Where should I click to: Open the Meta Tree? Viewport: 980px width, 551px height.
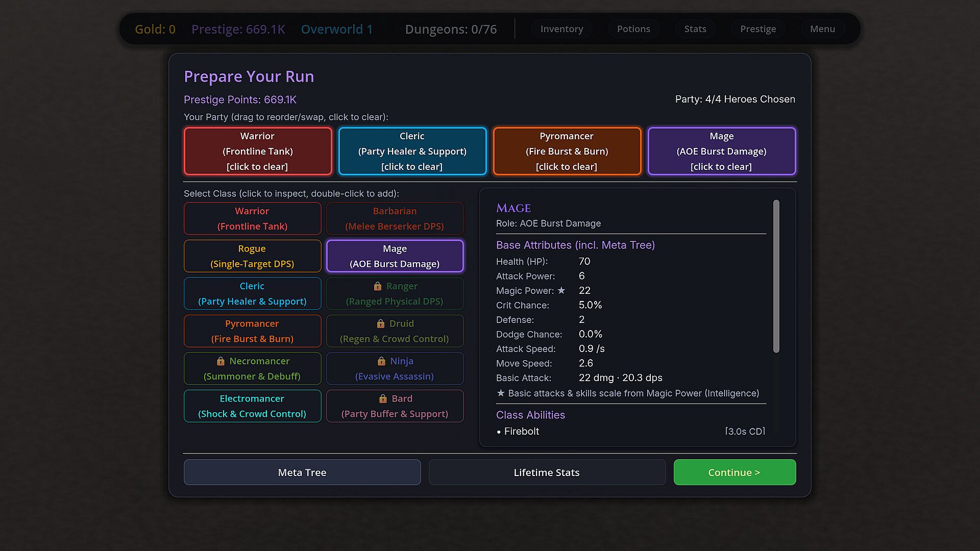(302, 472)
